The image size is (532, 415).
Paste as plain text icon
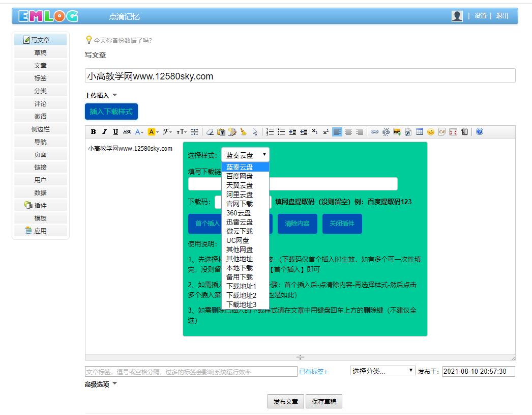[221, 132]
